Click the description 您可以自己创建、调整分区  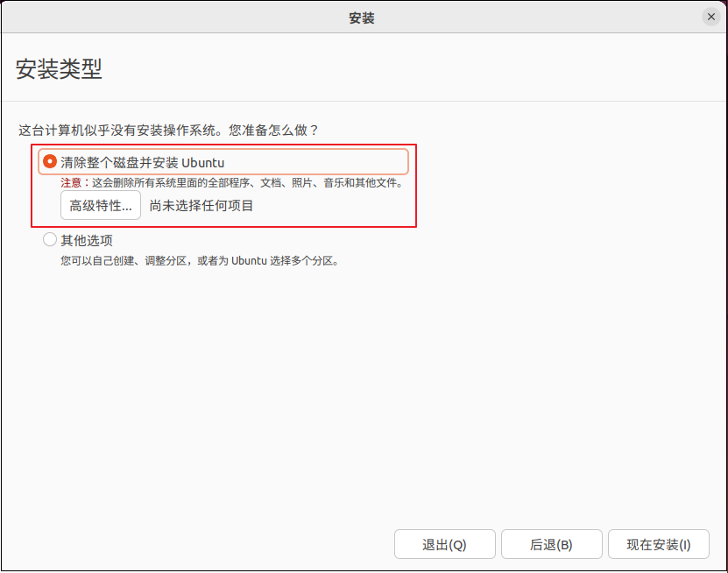point(124,261)
